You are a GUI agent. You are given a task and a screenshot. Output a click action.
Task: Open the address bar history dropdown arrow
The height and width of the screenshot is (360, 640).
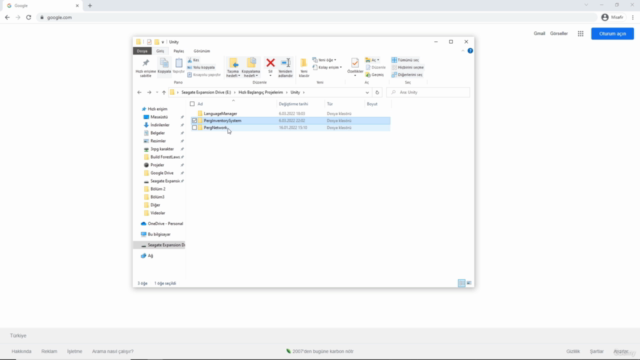[x=367, y=93]
